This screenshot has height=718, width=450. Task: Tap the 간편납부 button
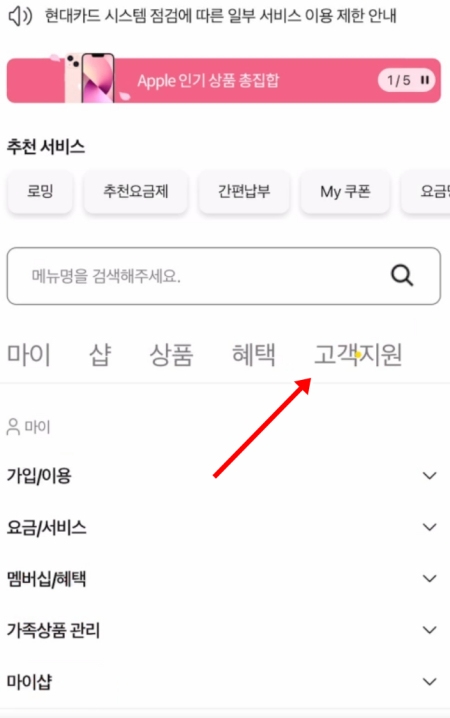point(244,191)
